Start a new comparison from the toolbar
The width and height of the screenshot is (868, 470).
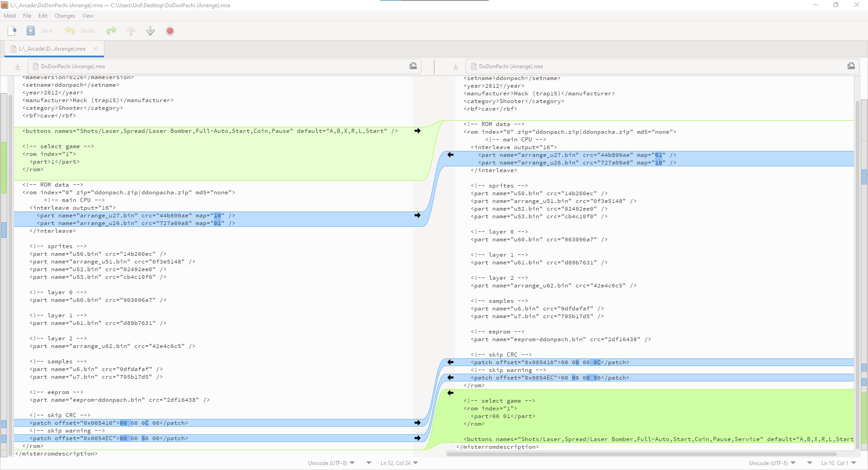click(12, 31)
